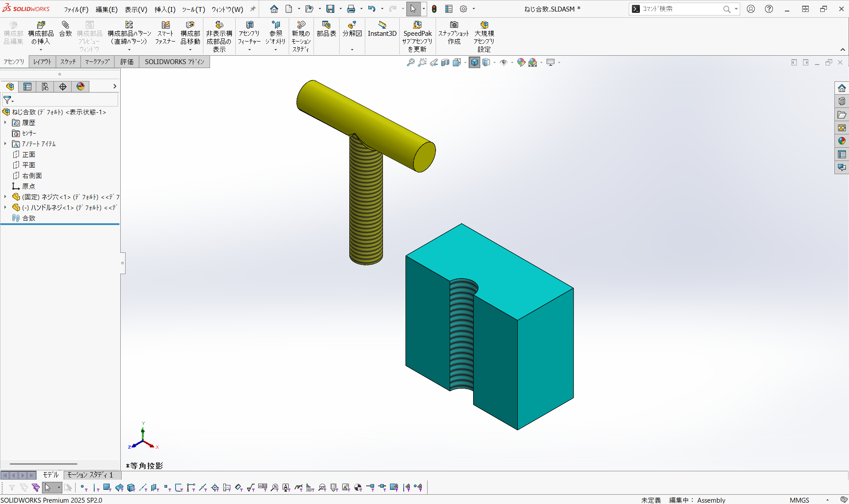Expand more manager tabs chevron

pos(115,87)
